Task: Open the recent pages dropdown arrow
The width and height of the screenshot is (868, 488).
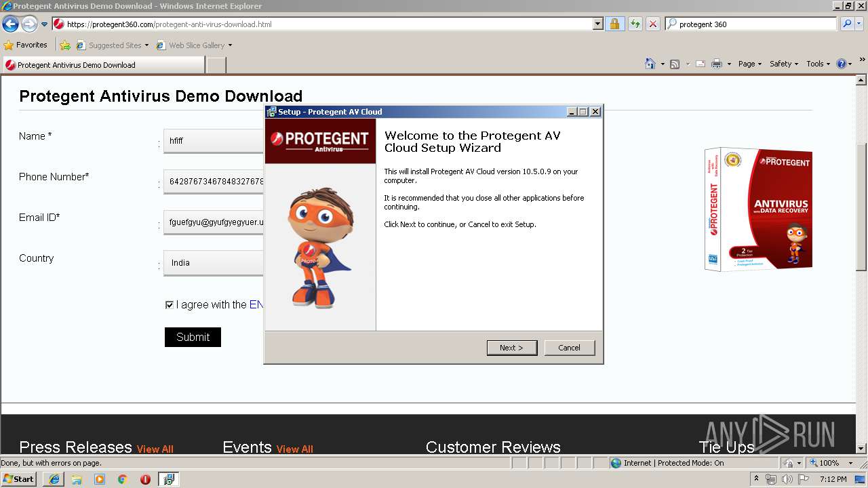Action: coord(45,24)
